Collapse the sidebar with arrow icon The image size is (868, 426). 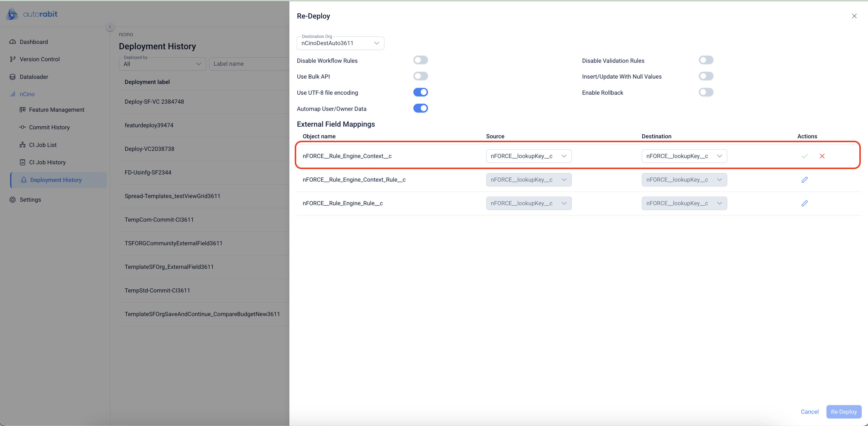(110, 27)
